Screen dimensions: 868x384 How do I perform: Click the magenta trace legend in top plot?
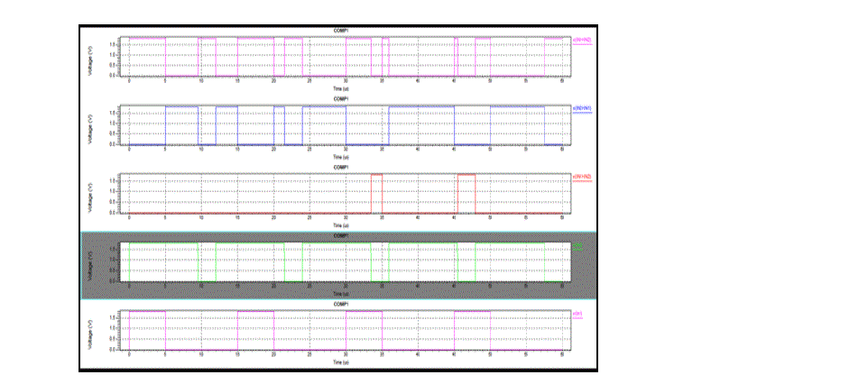point(581,41)
